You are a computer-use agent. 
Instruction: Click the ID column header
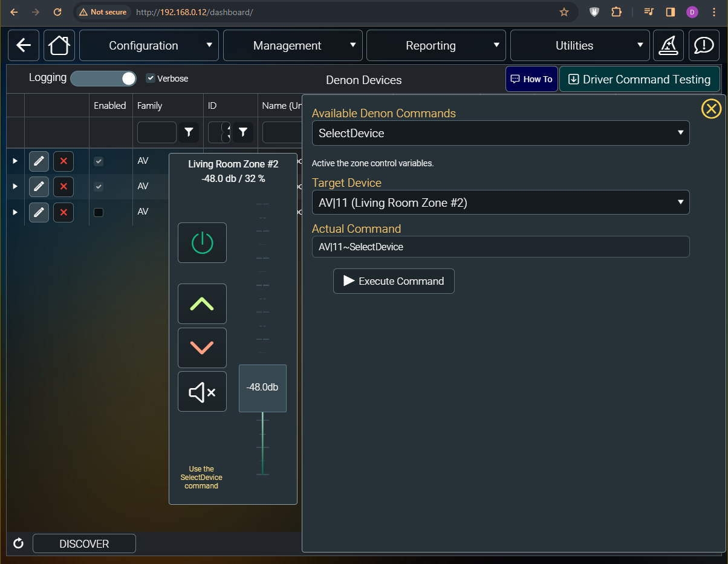pyautogui.click(x=212, y=105)
